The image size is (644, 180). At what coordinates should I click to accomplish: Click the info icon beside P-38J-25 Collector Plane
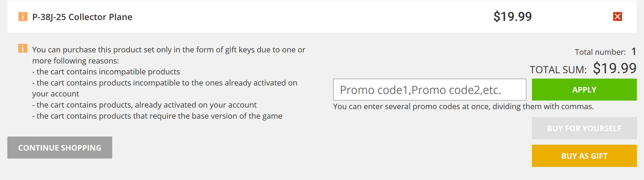[23, 17]
